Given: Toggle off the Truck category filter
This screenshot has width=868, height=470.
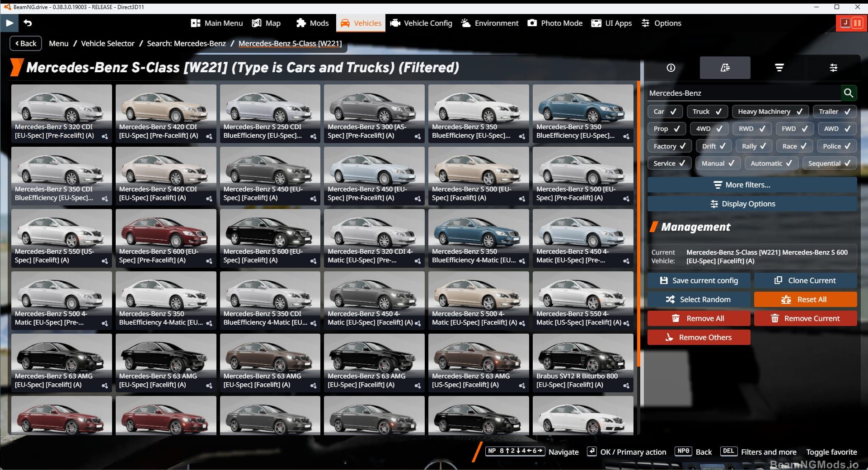Looking at the screenshot, I should click(707, 112).
